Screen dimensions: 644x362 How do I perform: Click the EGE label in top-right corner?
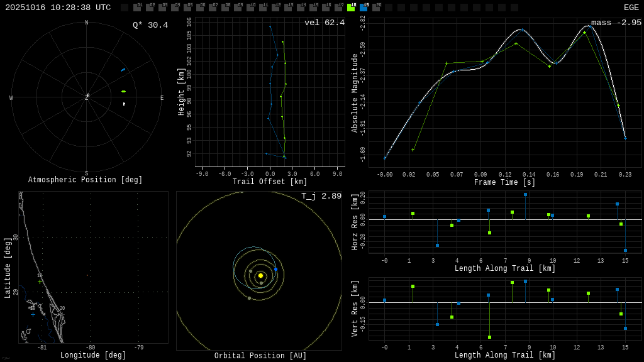point(631,8)
